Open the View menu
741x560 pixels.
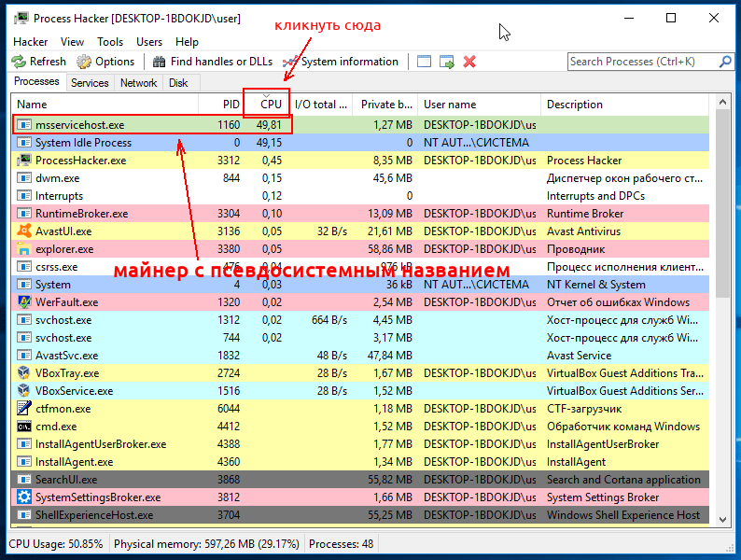pyautogui.click(x=72, y=42)
